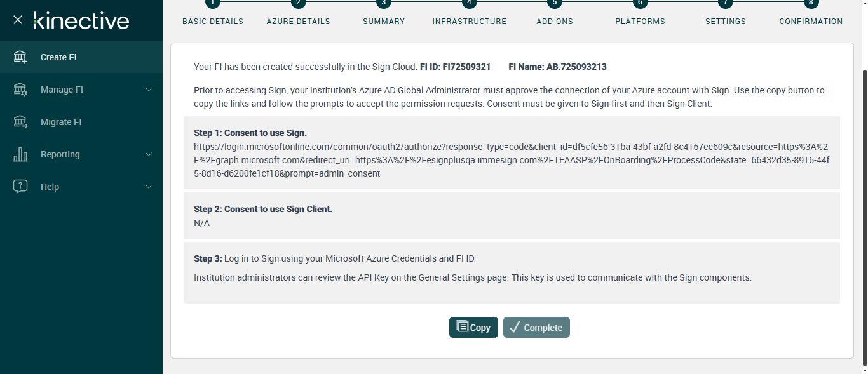Click the step 3 circle marker
Viewport: 868px width, 374px height.
click(x=384, y=3)
